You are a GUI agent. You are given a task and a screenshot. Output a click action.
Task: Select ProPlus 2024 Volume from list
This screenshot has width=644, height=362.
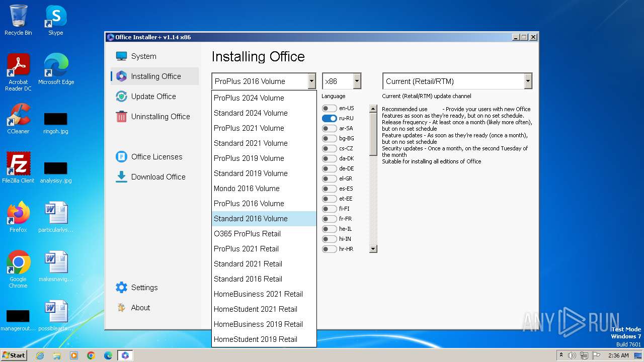[264, 98]
